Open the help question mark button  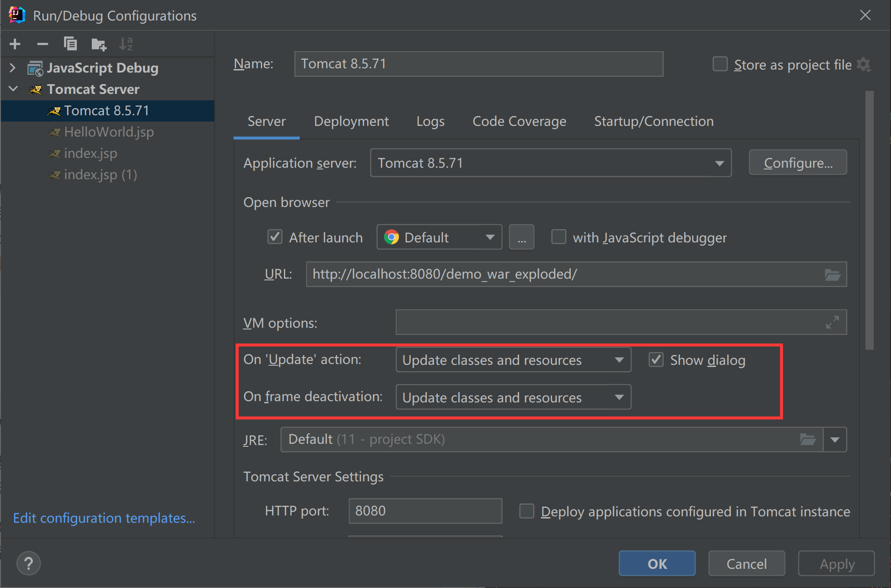(x=29, y=564)
